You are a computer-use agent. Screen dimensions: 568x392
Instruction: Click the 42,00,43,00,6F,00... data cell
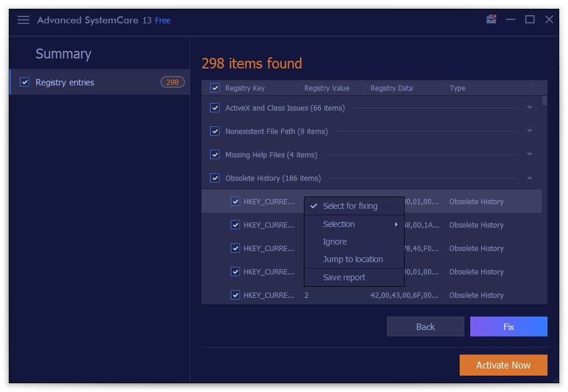click(x=404, y=295)
